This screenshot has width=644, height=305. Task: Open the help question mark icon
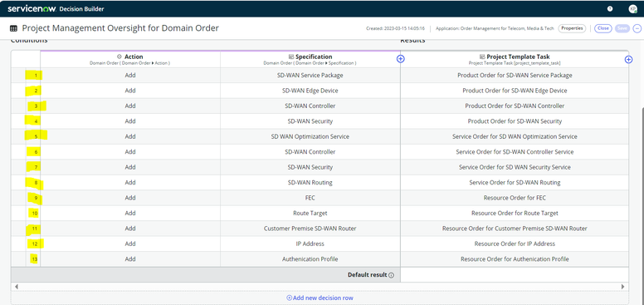pos(610,8)
